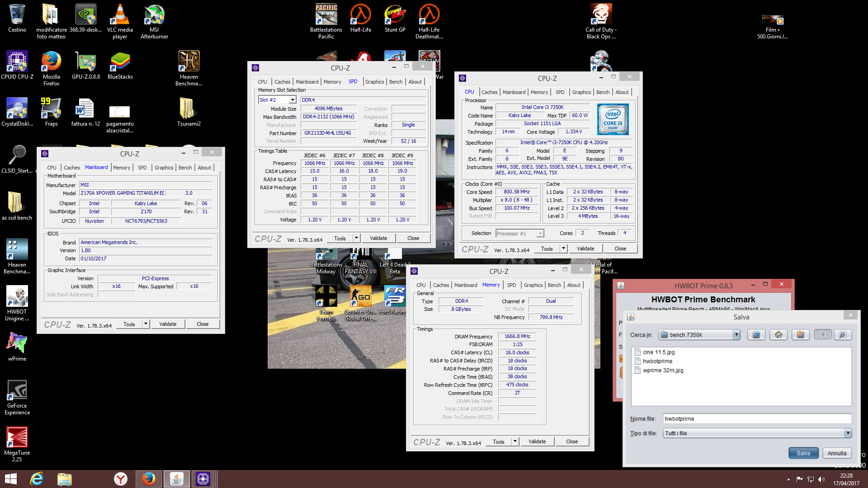The image size is (868, 488).
Task: Open the Cerca in folder dropdown
Action: [x=736, y=335]
